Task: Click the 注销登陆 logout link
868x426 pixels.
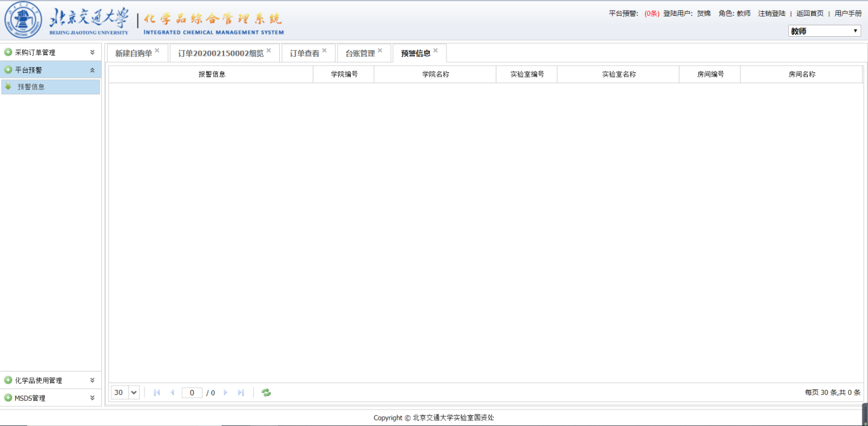Action: point(771,13)
